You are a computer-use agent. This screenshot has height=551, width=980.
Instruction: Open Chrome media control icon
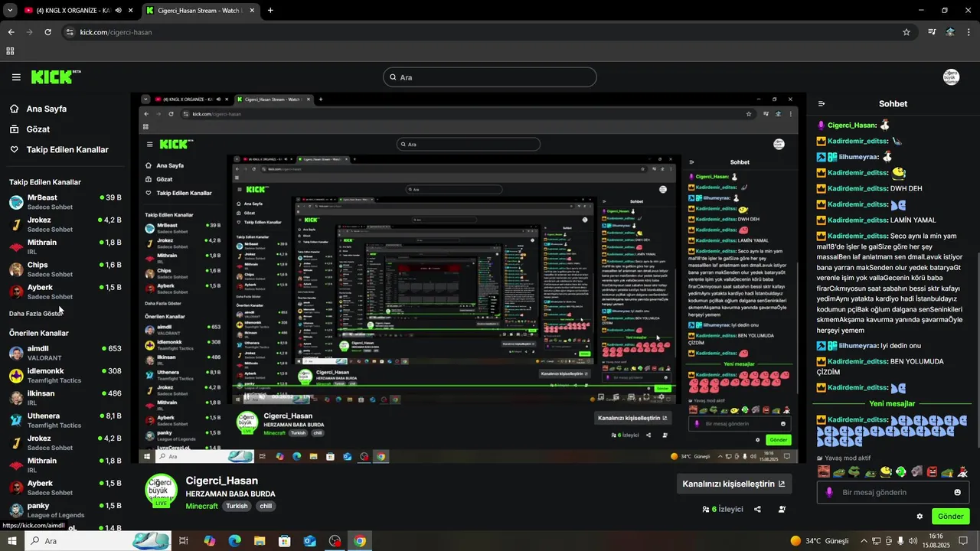[x=932, y=32]
